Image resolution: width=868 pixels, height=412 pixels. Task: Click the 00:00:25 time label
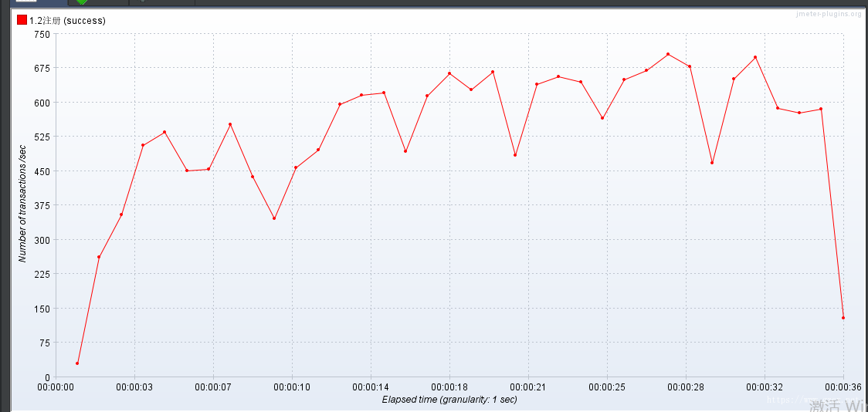click(607, 387)
